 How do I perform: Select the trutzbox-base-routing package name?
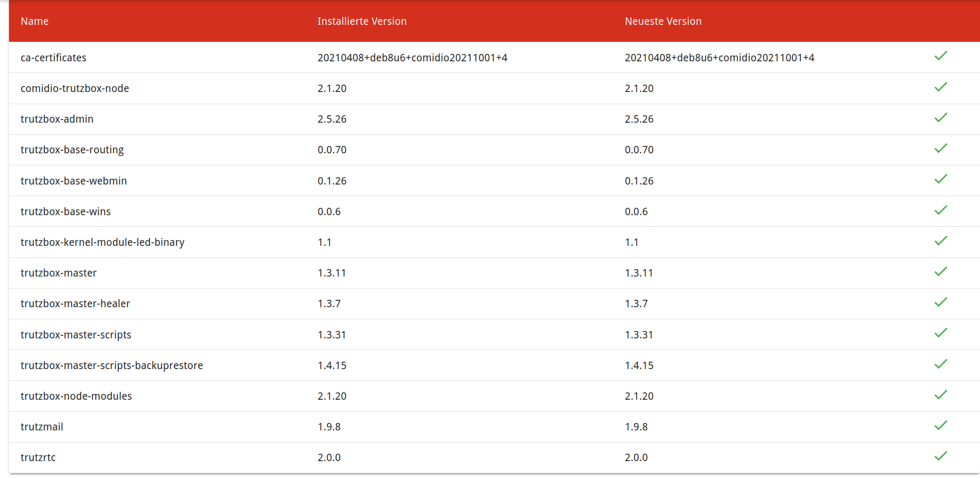click(72, 150)
